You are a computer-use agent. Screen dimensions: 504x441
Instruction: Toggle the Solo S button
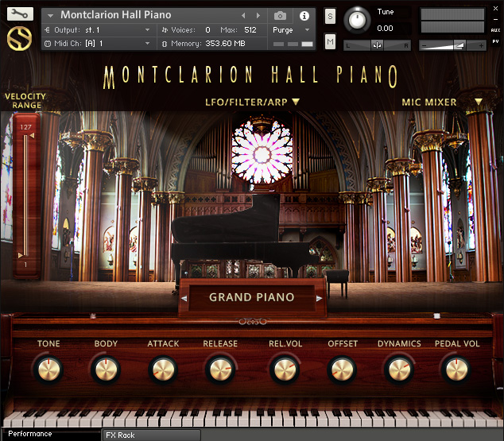330,16
